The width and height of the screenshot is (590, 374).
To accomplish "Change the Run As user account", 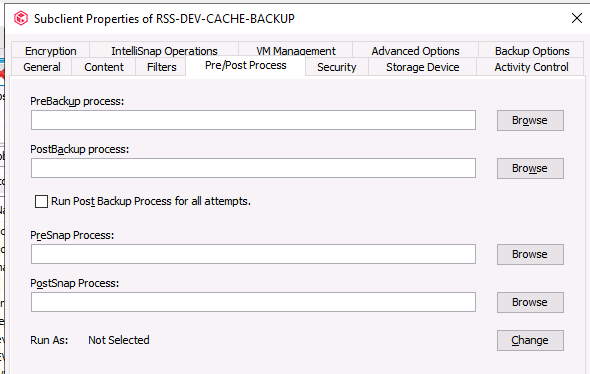I will 530,341.
